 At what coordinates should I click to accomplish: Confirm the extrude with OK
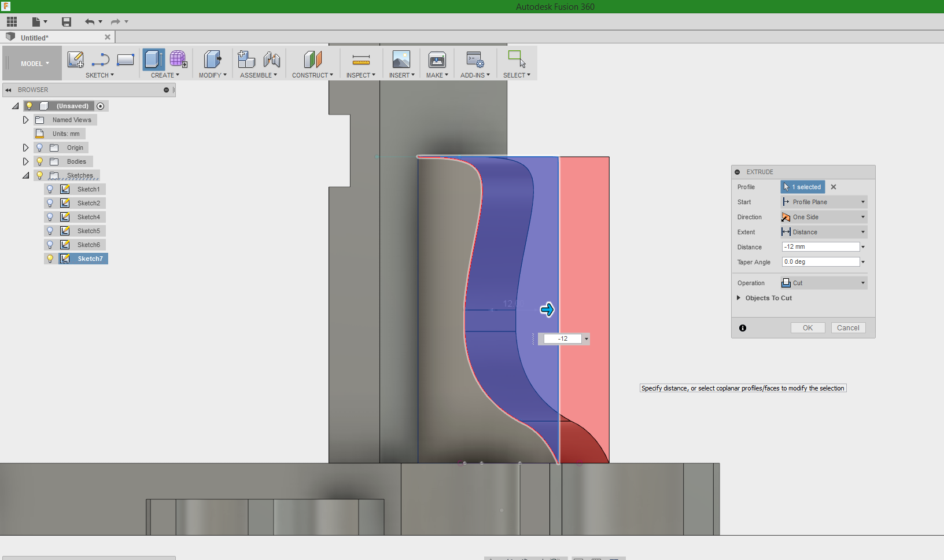point(808,328)
